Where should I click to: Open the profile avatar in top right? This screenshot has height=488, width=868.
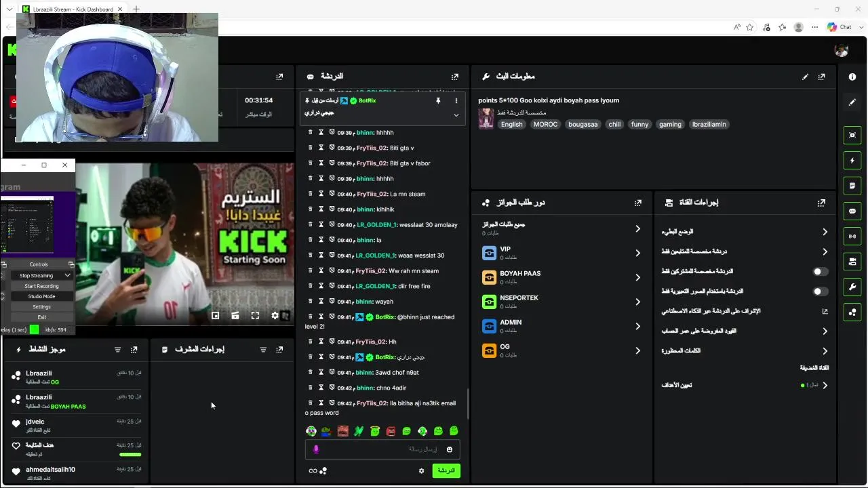842,51
